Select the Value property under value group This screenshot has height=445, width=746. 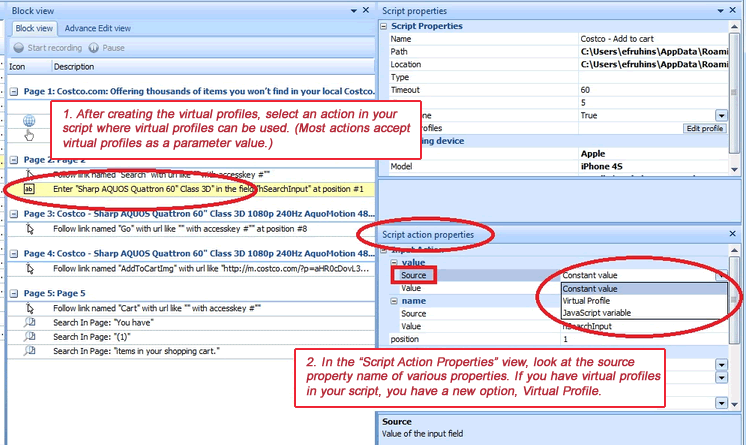(x=411, y=288)
